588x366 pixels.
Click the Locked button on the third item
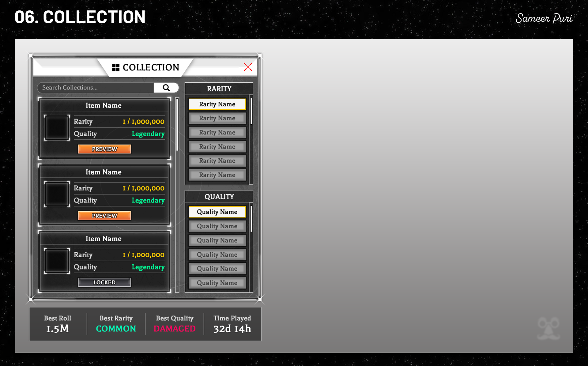[x=104, y=282]
